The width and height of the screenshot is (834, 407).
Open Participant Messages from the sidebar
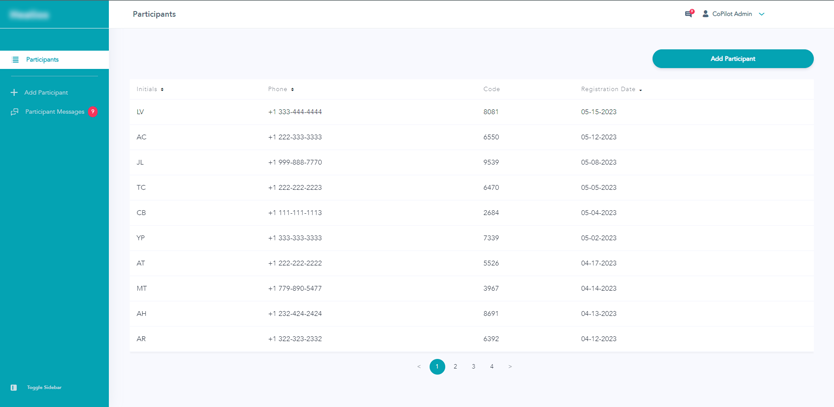[x=55, y=112]
